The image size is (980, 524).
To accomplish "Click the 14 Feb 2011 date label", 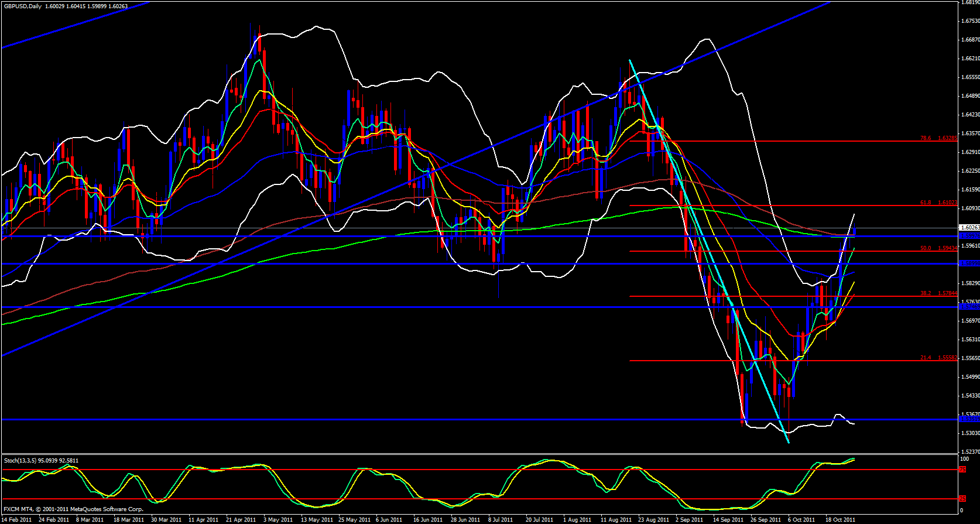I will click(16, 520).
